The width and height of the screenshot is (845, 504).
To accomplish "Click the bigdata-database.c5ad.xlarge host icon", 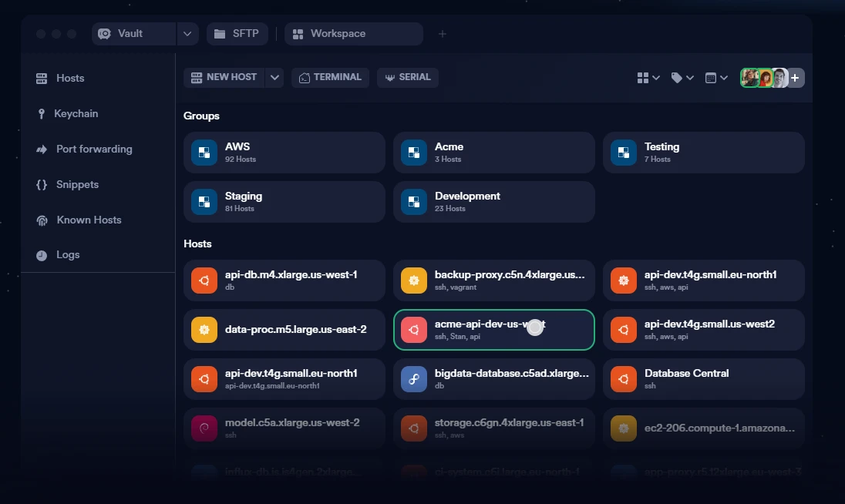I will [x=414, y=379].
